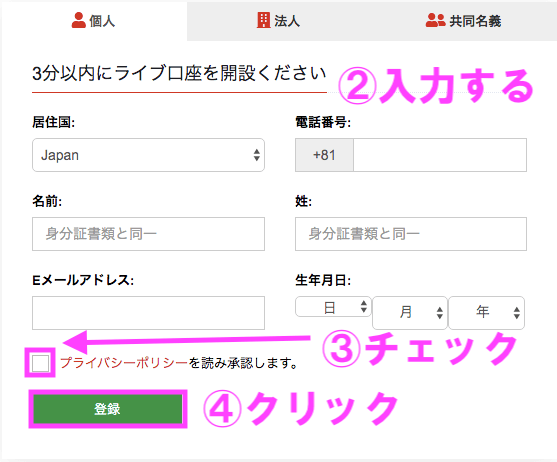The width and height of the screenshot is (557, 462).
Task: Click the 姓 input field
Action: coord(411,234)
